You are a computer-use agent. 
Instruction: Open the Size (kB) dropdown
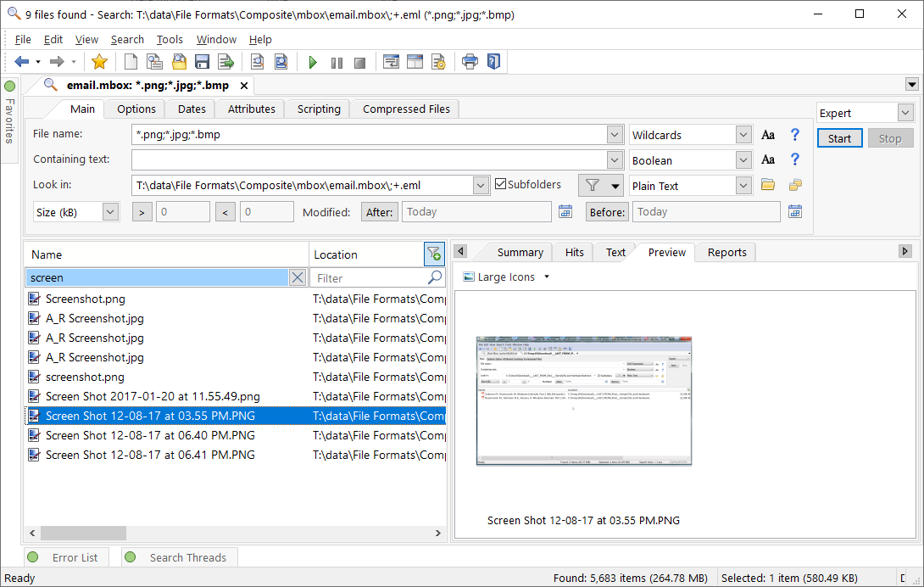pos(110,212)
